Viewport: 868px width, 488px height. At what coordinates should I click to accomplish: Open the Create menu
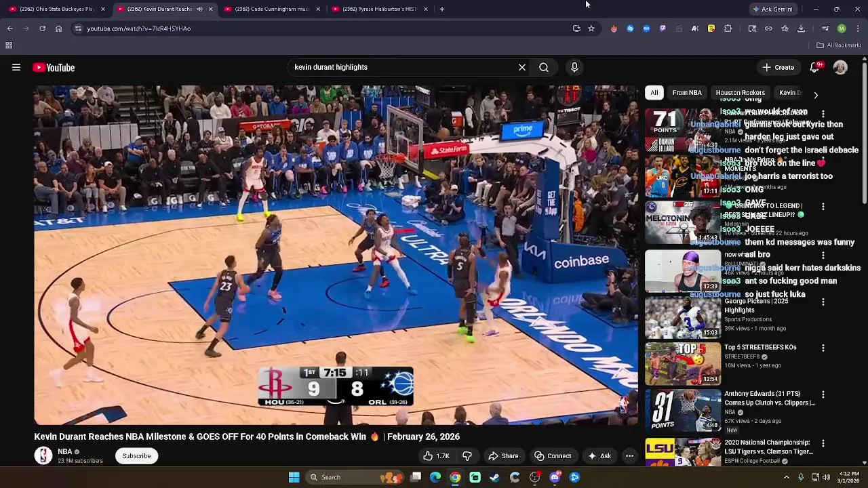click(x=778, y=67)
